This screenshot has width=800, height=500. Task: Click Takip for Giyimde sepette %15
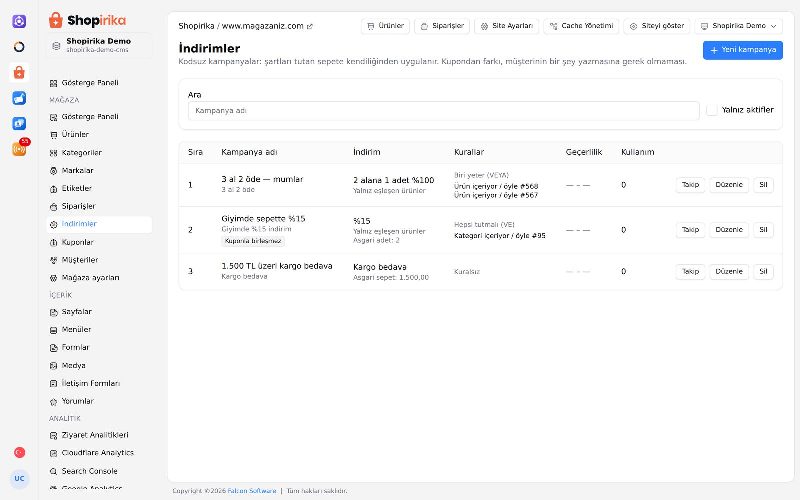pos(690,230)
